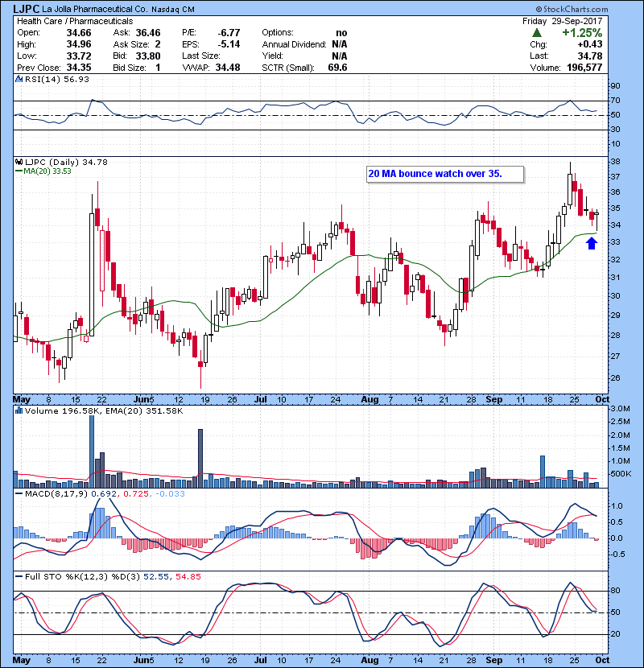The height and width of the screenshot is (668, 644).
Task: Click the High value 34.96
Action: click(x=79, y=44)
